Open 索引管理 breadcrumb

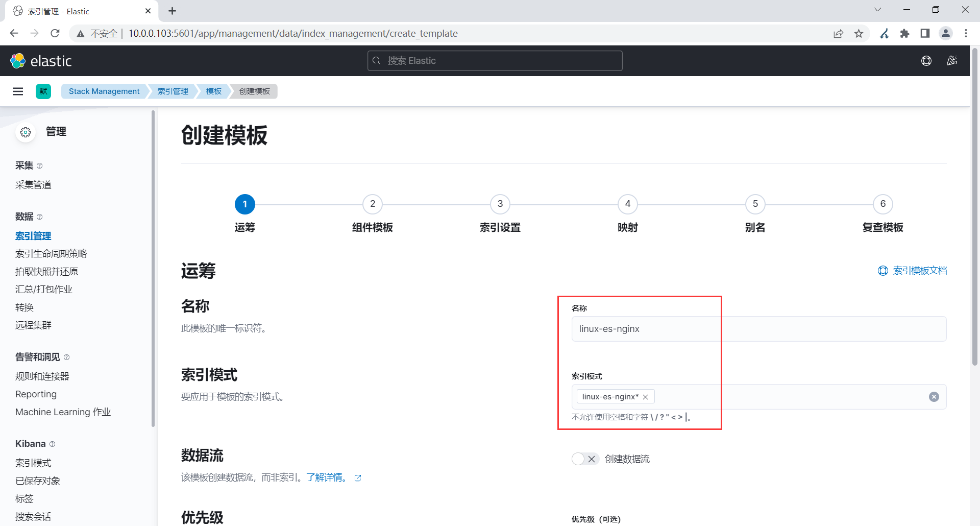tap(173, 91)
